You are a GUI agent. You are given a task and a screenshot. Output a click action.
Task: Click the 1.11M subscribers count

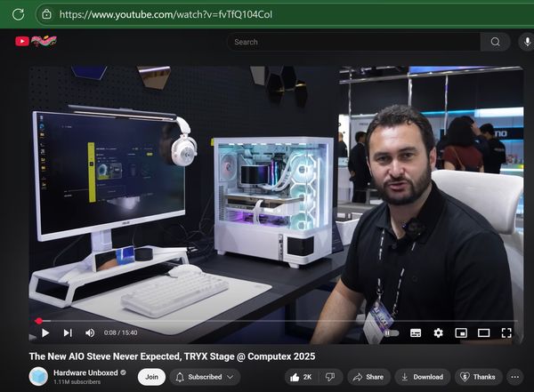[77, 382]
